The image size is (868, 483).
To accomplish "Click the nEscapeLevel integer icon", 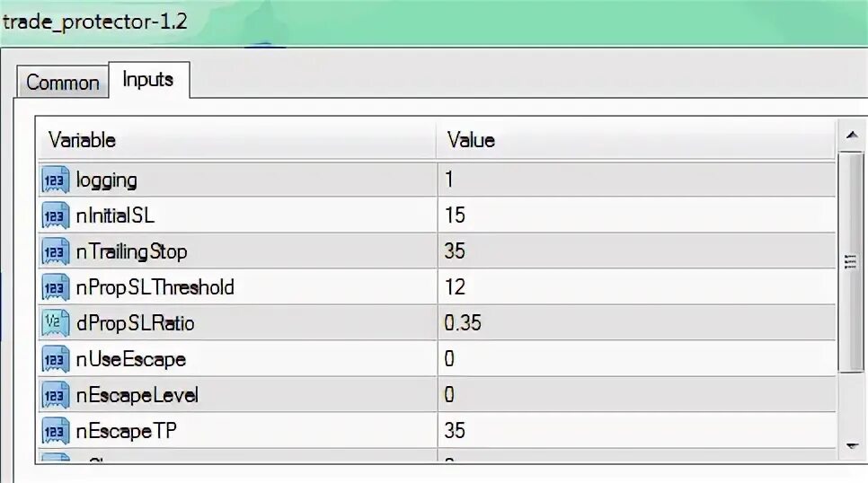I will coord(55,396).
